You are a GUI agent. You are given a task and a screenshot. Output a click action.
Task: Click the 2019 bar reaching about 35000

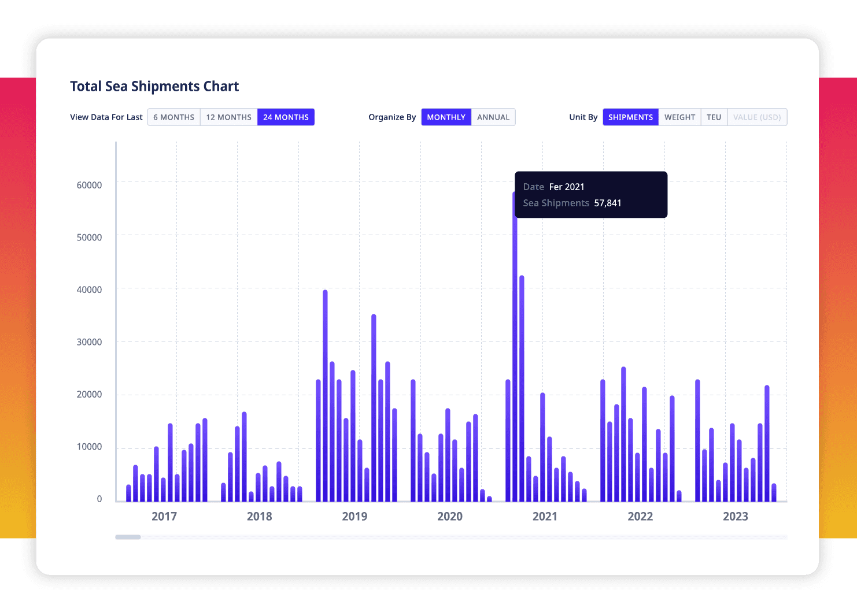coord(374,408)
